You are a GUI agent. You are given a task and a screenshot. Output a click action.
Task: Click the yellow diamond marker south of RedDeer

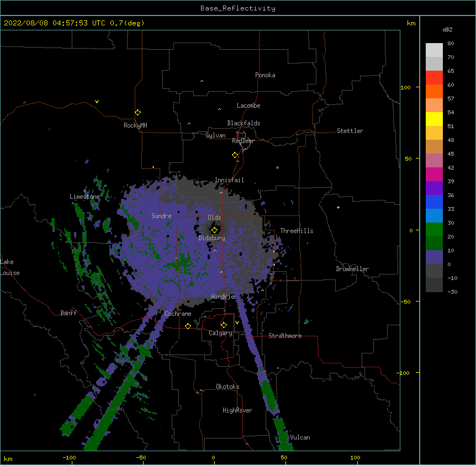coord(235,155)
